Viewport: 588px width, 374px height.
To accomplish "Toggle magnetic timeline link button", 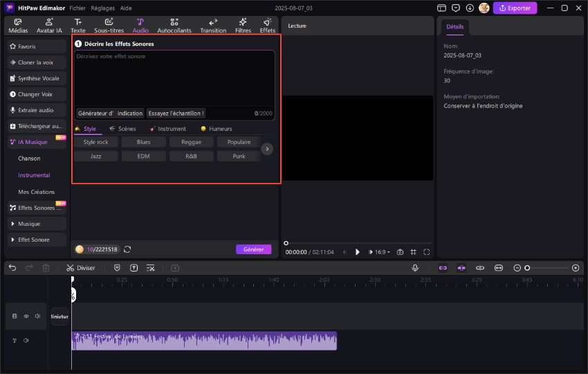I will tap(443, 268).
